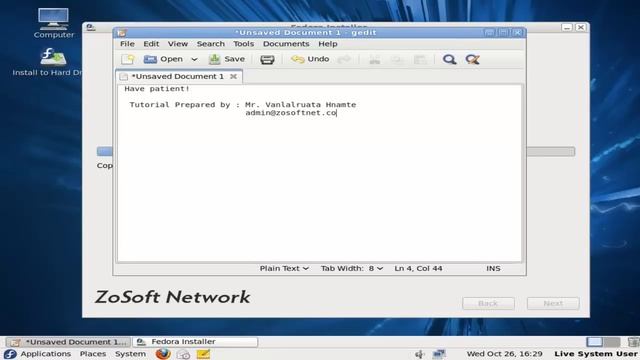
Task: Expand the Open recent files arrow
Action: (194, 59)
